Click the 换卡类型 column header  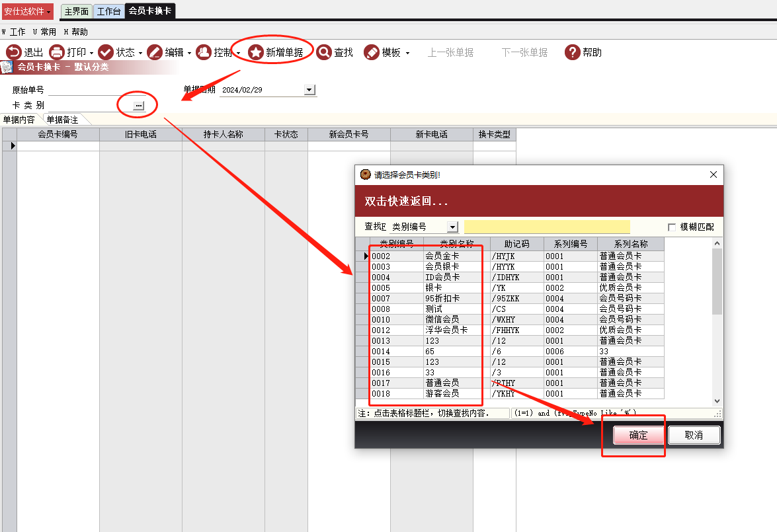pos(495,134)
